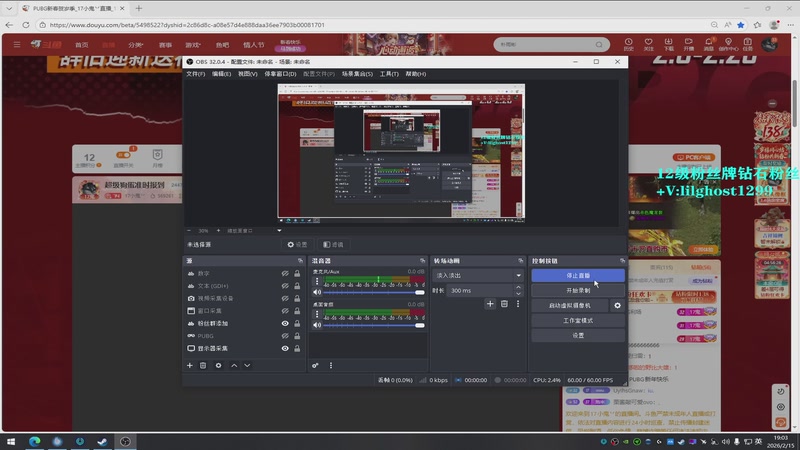The height and width of the screenshot is (450, 800).
Task: Move the source up with the up arrow
Action: [234, 365]
